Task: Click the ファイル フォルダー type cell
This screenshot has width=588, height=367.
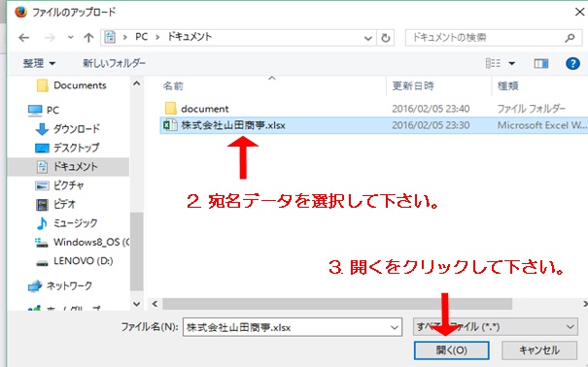Action: coord(531,109)
